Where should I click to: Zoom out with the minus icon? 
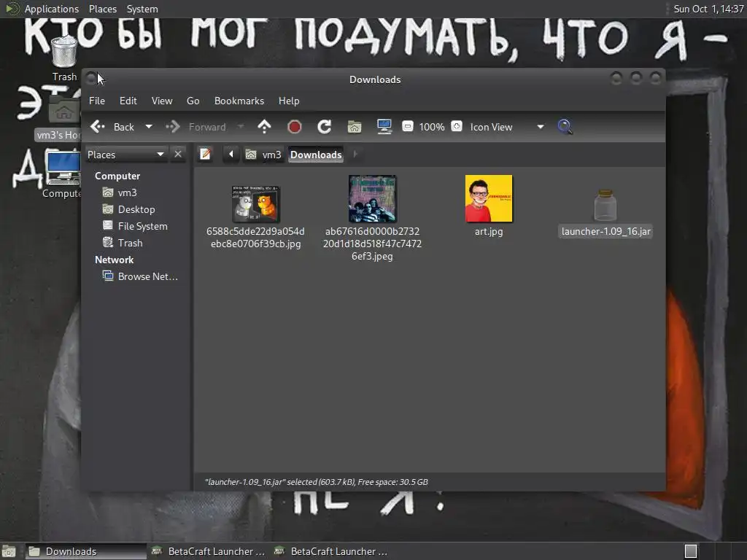pos(407,127)
